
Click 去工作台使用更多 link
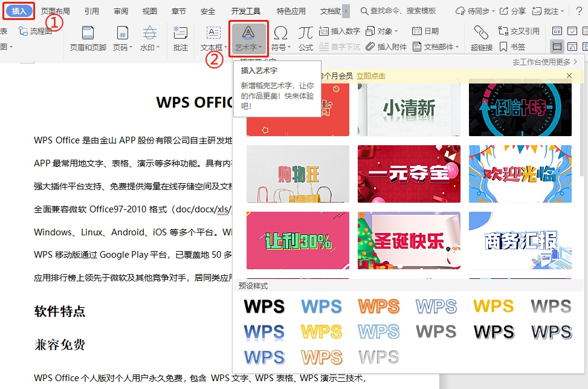544,62
